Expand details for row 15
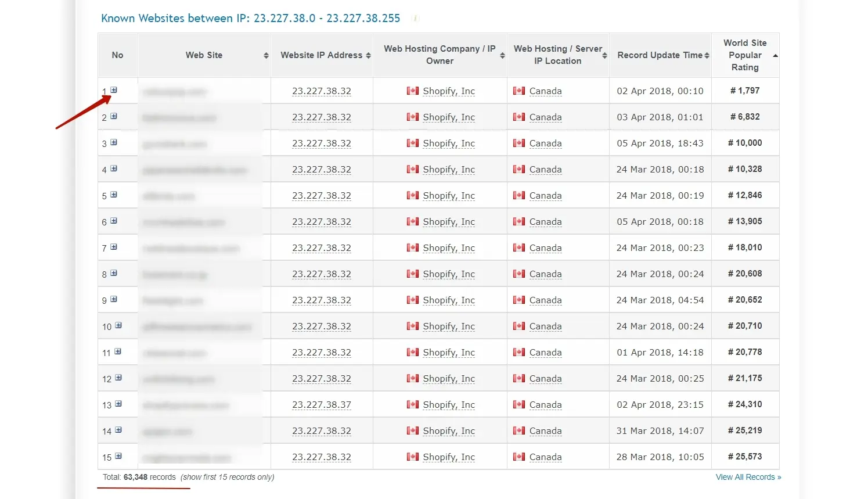 118,456
